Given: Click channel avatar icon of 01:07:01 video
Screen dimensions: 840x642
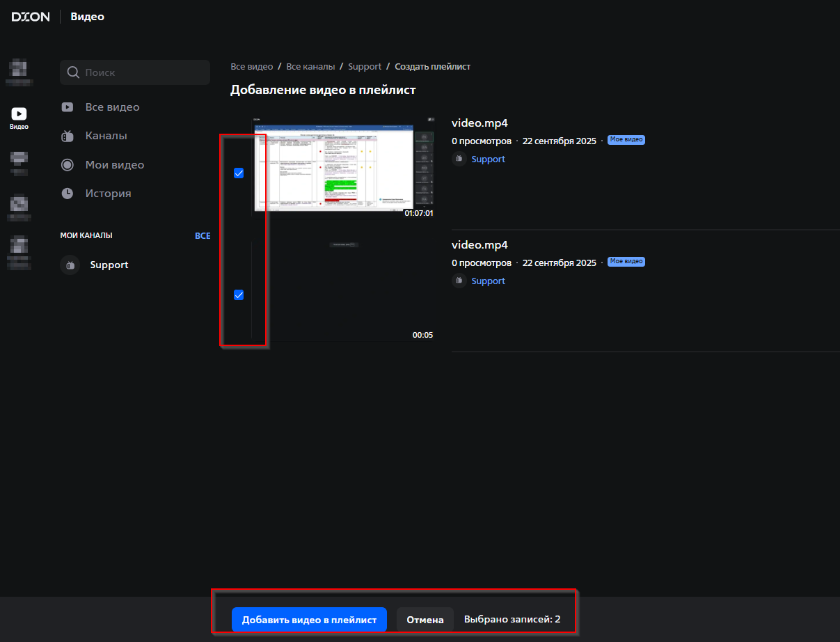Looking at the screenshot, I should tap(459, 159).
